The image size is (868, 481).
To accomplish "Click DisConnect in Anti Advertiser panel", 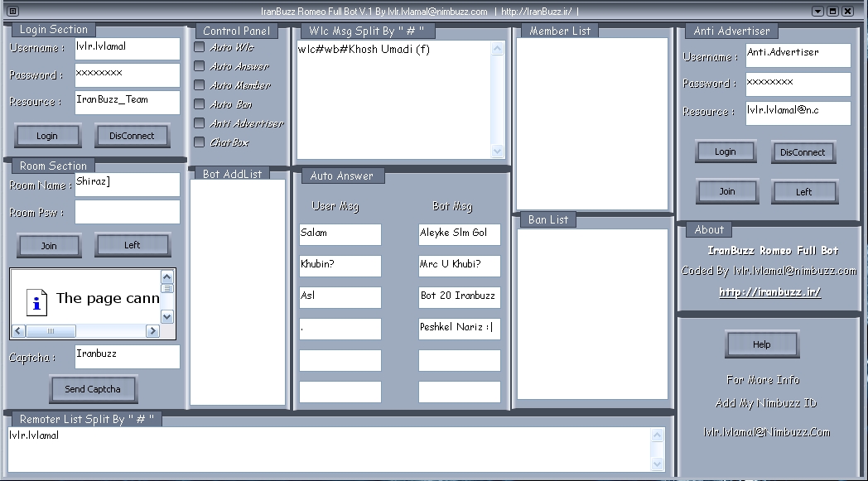I will tap(803, 152).
